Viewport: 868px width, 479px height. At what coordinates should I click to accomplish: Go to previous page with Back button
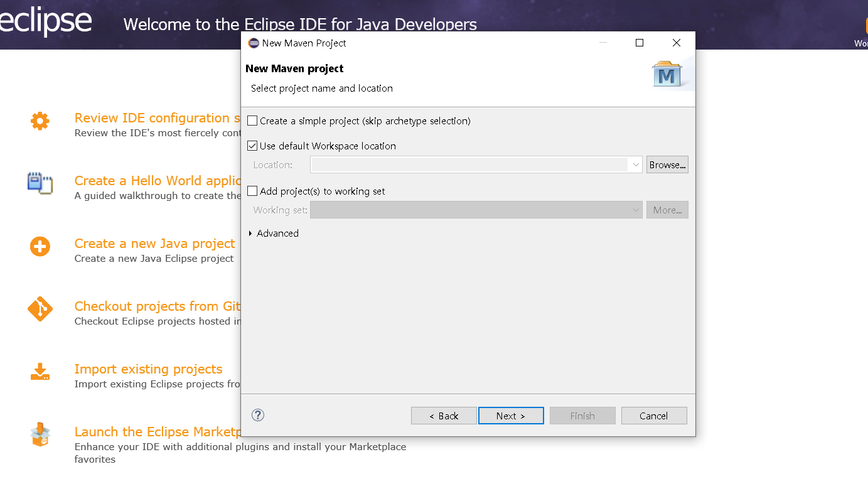coord(444,416)
